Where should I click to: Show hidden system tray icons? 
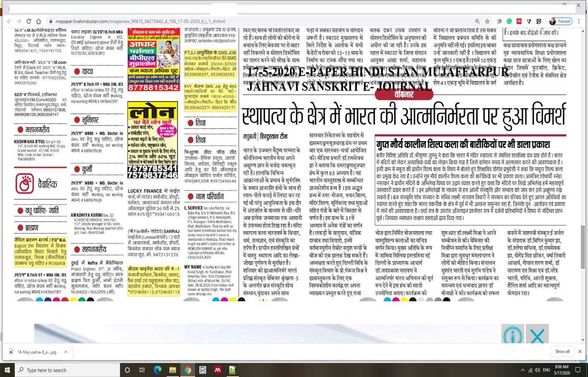tap(522, 370)
